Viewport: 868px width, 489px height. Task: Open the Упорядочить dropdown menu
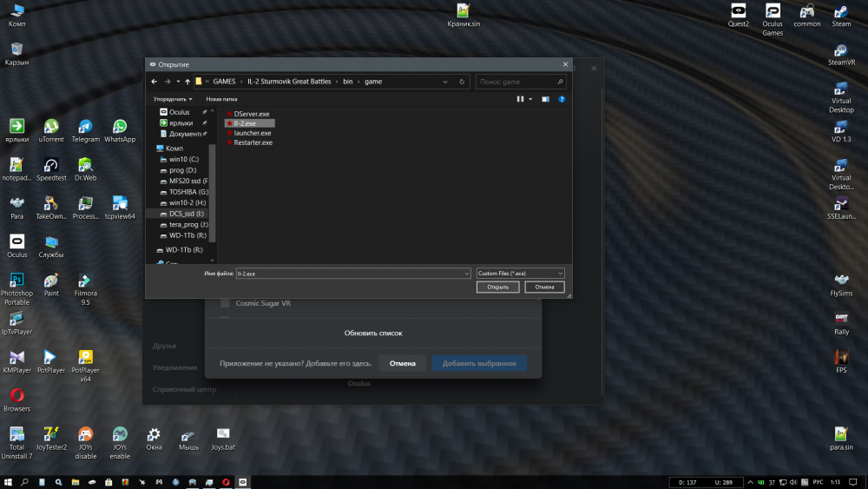pos(173,99)
